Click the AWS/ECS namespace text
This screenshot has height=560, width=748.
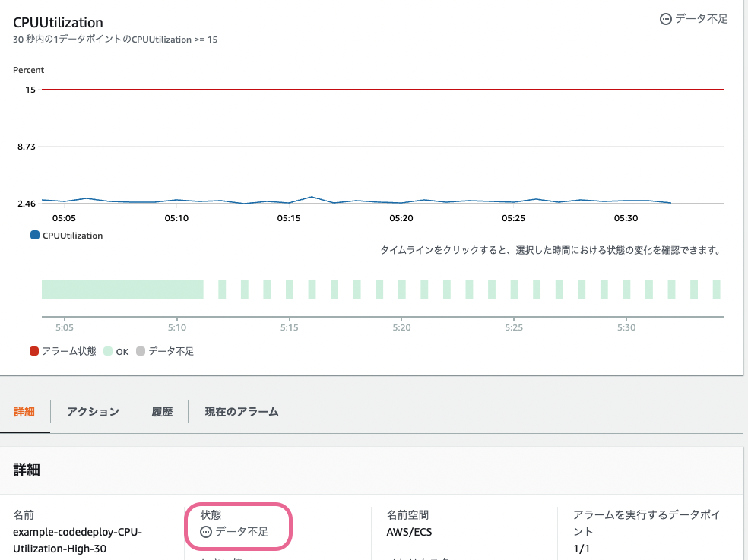pos(410,531)
